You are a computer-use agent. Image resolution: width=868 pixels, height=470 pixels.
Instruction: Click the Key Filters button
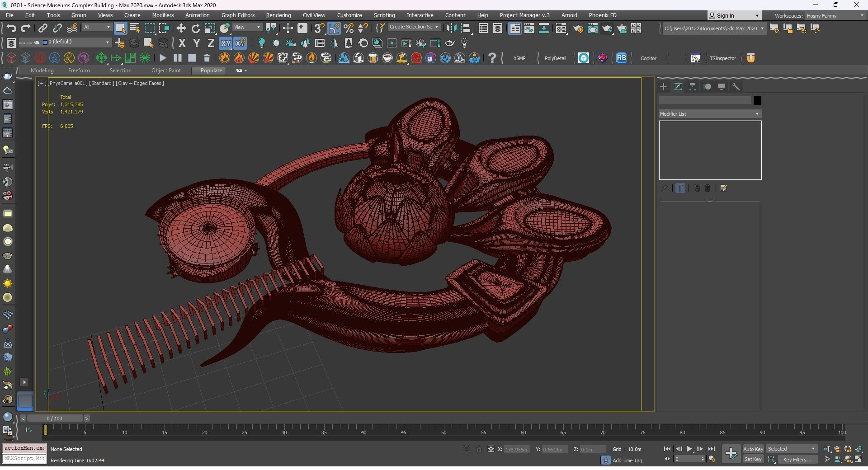point(797,460)
